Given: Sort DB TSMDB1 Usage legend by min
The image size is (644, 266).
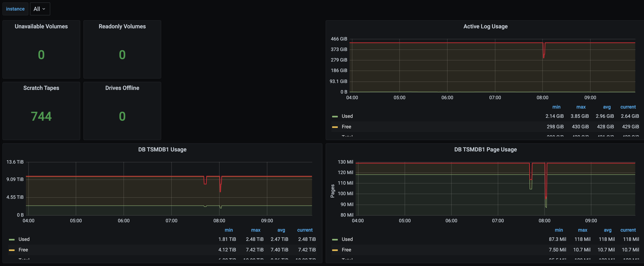Looking at the screenshot, I should (228, 230).
